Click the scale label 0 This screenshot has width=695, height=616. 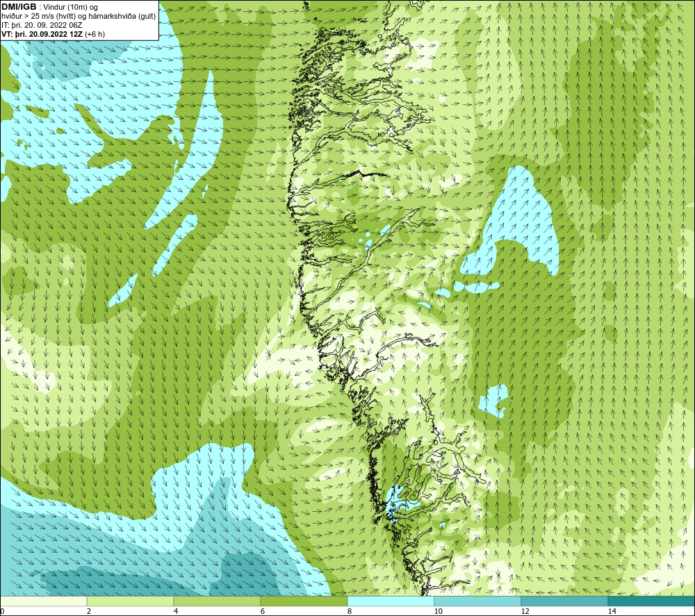2,612
